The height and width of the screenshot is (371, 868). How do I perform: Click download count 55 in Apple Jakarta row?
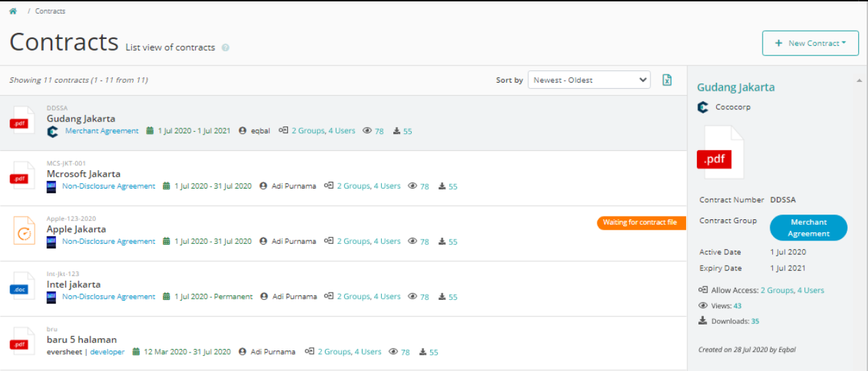click(453, 242)
